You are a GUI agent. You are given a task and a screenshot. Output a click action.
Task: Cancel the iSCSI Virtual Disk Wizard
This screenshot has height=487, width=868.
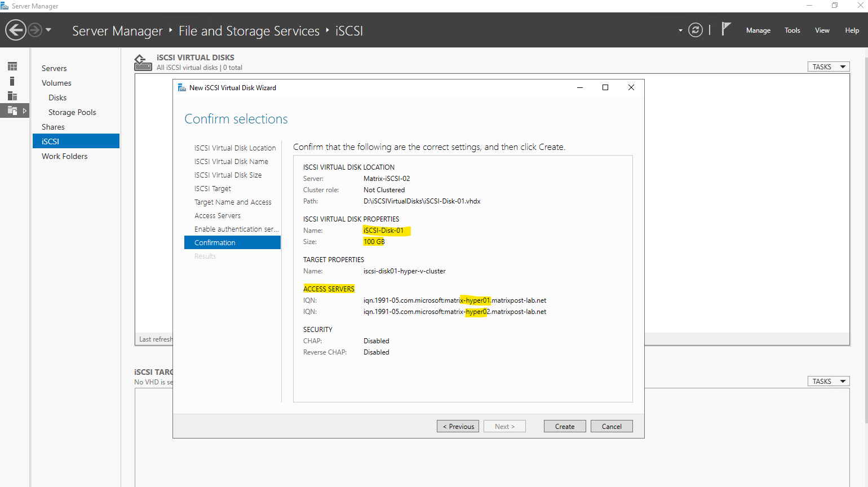click(611, 426)
